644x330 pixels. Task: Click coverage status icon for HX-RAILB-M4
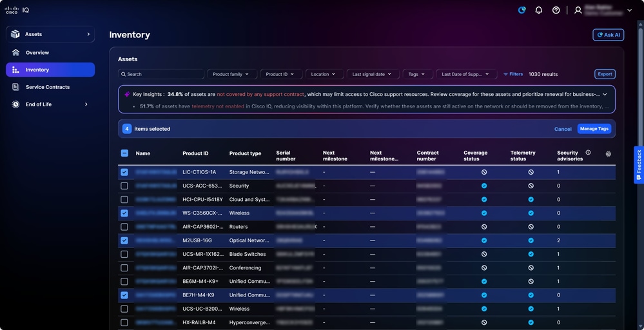tap(484, 323)
